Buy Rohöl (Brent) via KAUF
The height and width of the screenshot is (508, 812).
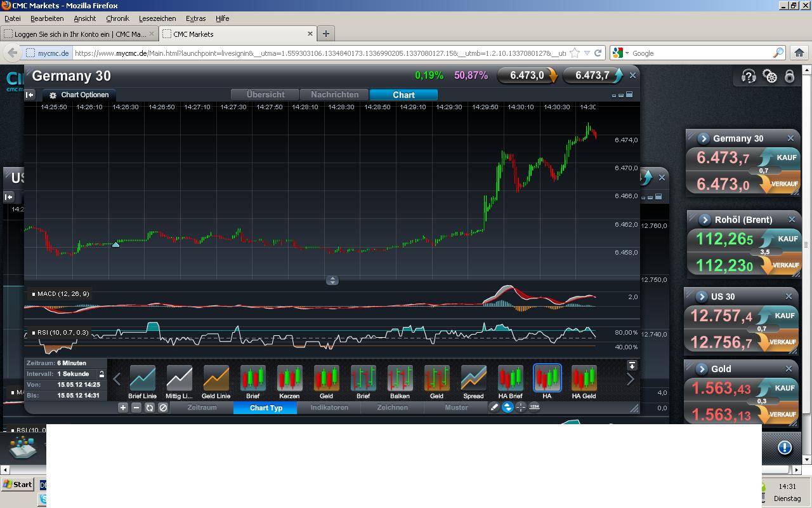pyautogui.click(x=782, y=239)
